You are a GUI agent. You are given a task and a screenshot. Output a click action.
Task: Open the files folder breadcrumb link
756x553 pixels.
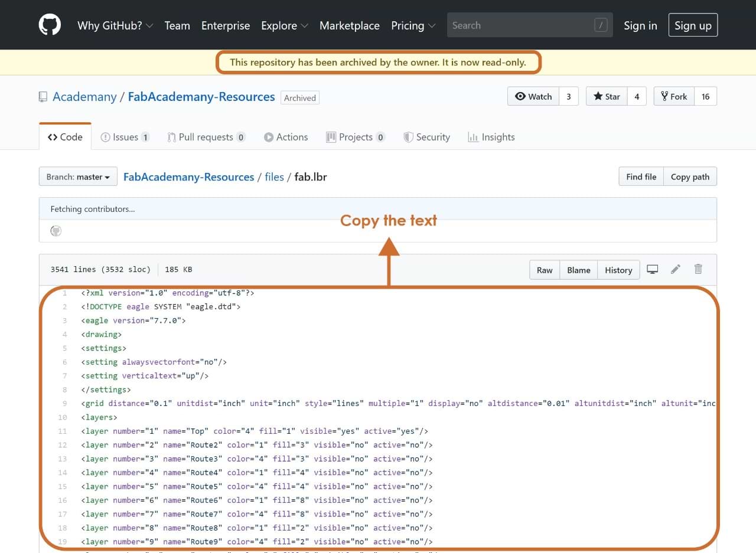[274, 176]
